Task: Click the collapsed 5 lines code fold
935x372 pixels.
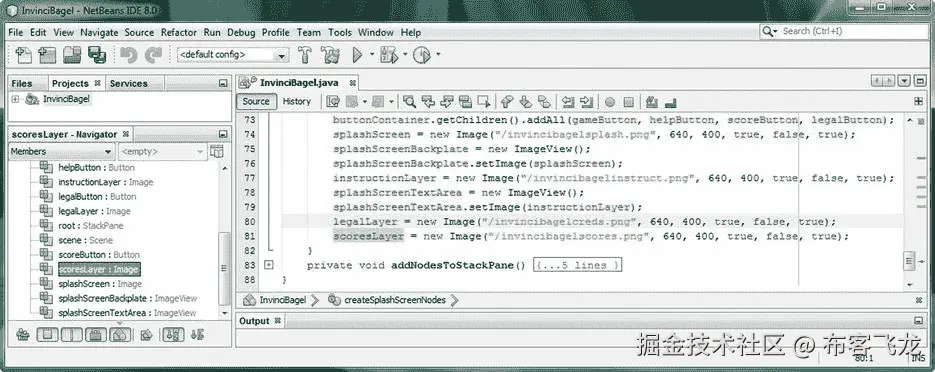Action: [578, 265]
